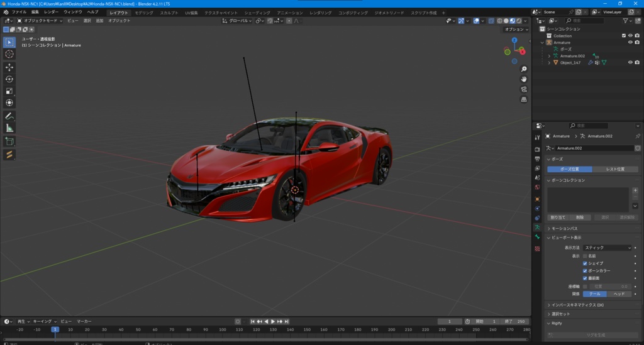Image resolution: width=644 pixels, height=345 pixels.
Task: Select the Move tool in the toolbar
Action: 9,67
